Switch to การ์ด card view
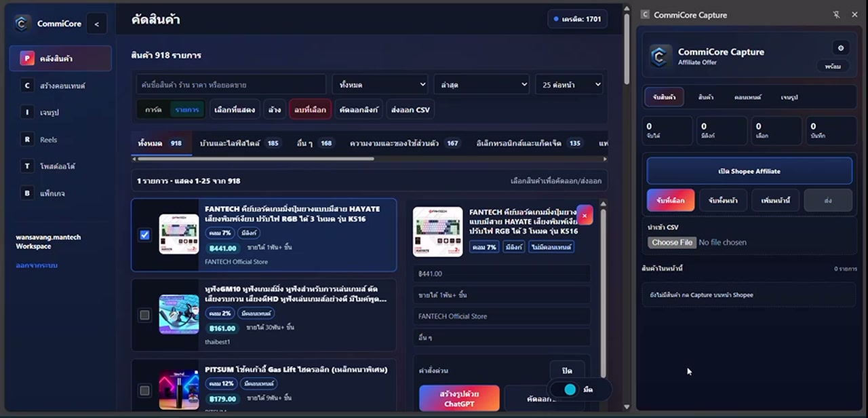868x418 pixels. 153,109
